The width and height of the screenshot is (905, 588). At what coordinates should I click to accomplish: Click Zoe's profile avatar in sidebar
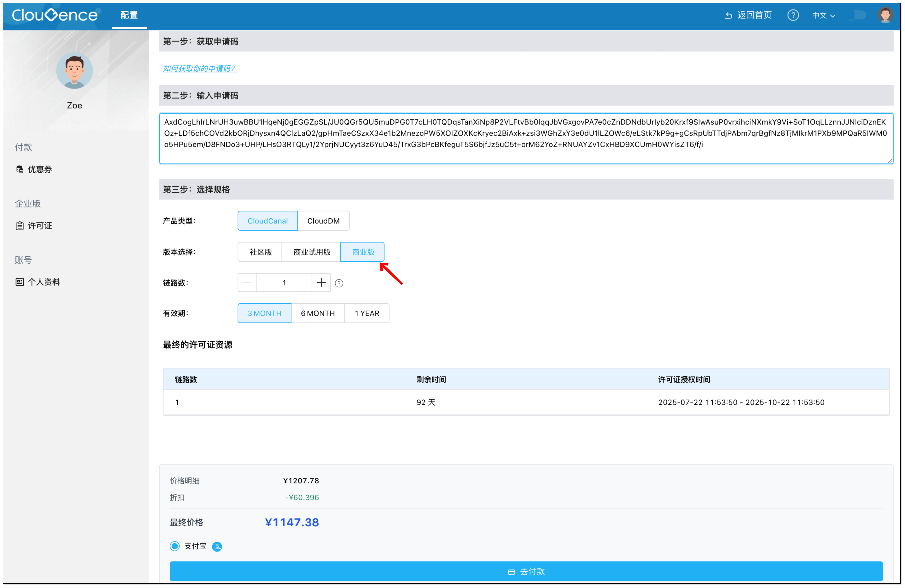click(75, 71)
